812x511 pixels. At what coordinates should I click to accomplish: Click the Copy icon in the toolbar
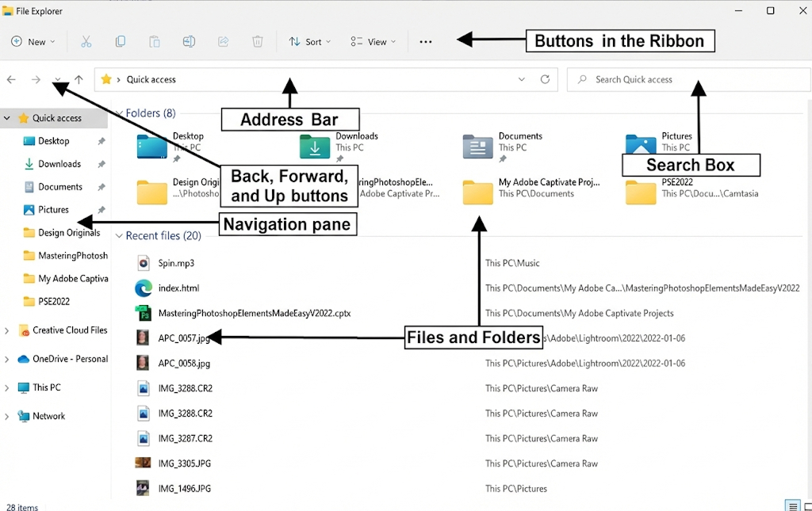click(121, 41)
